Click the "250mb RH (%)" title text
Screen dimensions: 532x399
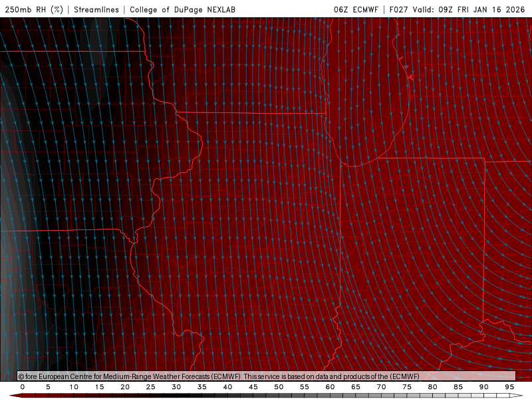pyautogui.click(x=35, y=9)
